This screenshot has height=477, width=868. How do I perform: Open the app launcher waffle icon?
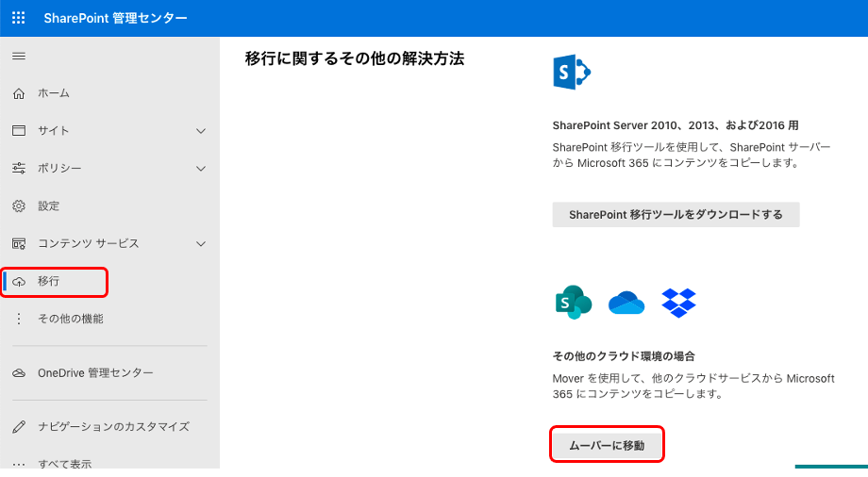pyautogui.click(x=18, y=18)
